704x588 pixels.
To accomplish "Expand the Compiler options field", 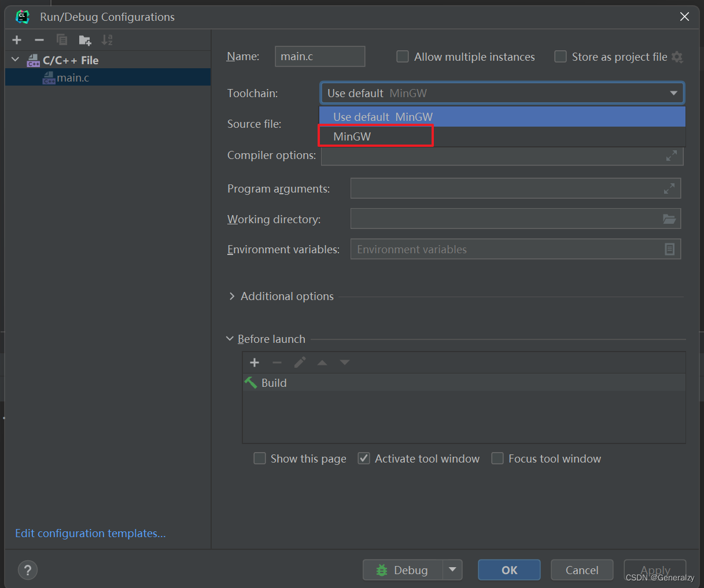I will tap(672, 156).
